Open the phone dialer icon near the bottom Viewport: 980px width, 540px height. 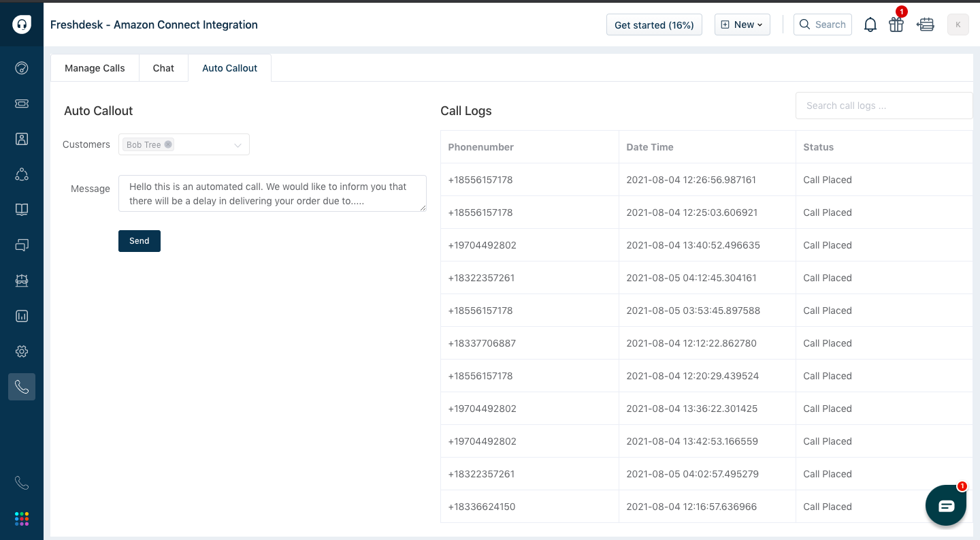pyautogui.click(x=22, y=482)
